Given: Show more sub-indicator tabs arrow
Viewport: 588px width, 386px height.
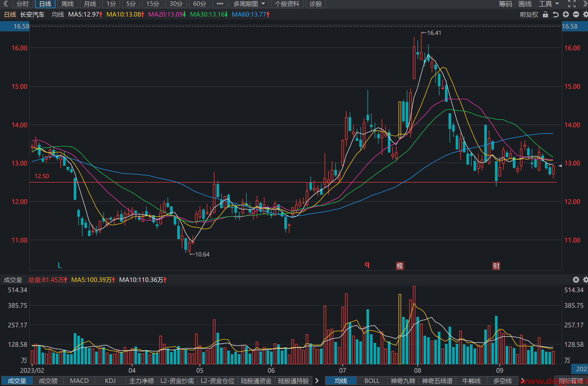Looking at the screenshot, I should coord(317,381).
